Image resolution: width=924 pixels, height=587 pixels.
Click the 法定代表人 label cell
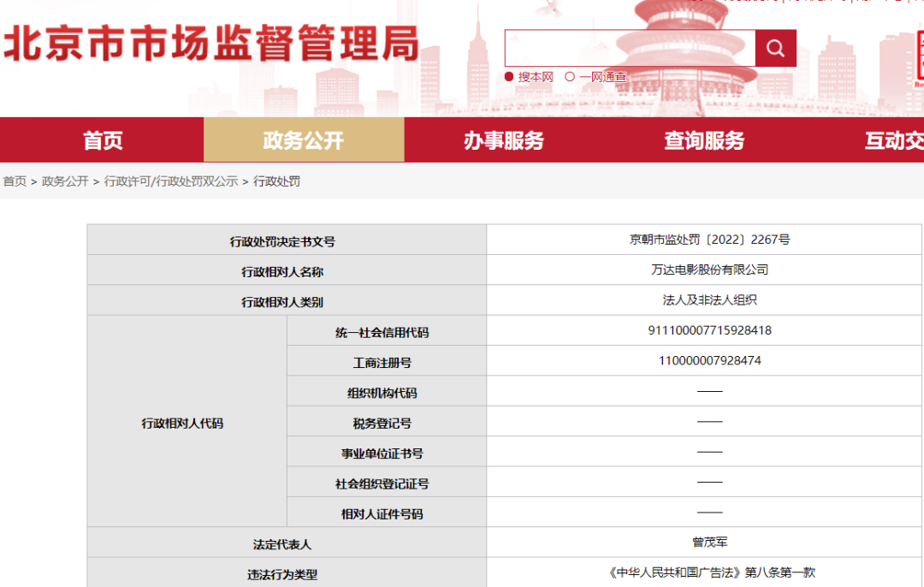pos(287,543)
